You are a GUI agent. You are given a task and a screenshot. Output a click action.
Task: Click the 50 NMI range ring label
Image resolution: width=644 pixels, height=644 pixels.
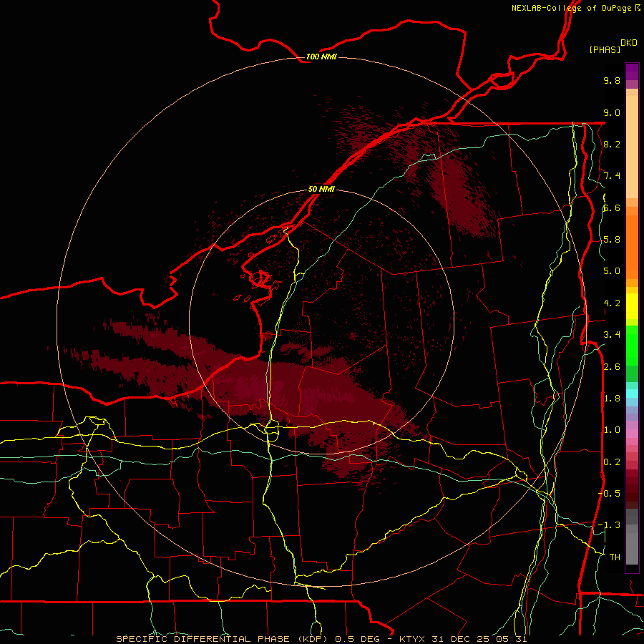point(321,189)
